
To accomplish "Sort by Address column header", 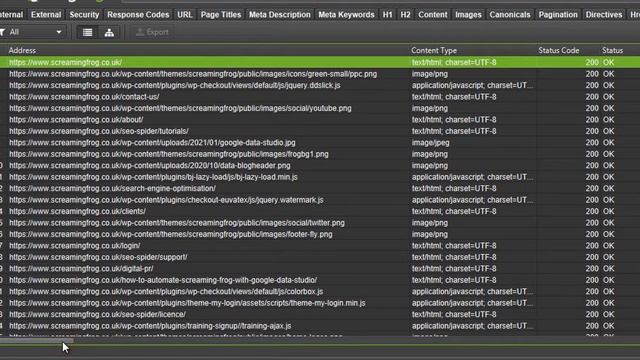I will click(x=22, y=51).
